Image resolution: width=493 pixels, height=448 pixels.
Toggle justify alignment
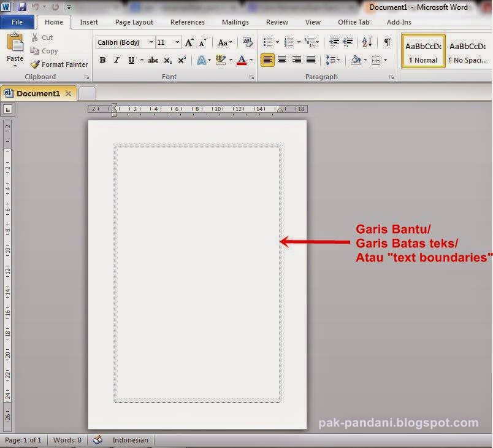pos(311,60)
